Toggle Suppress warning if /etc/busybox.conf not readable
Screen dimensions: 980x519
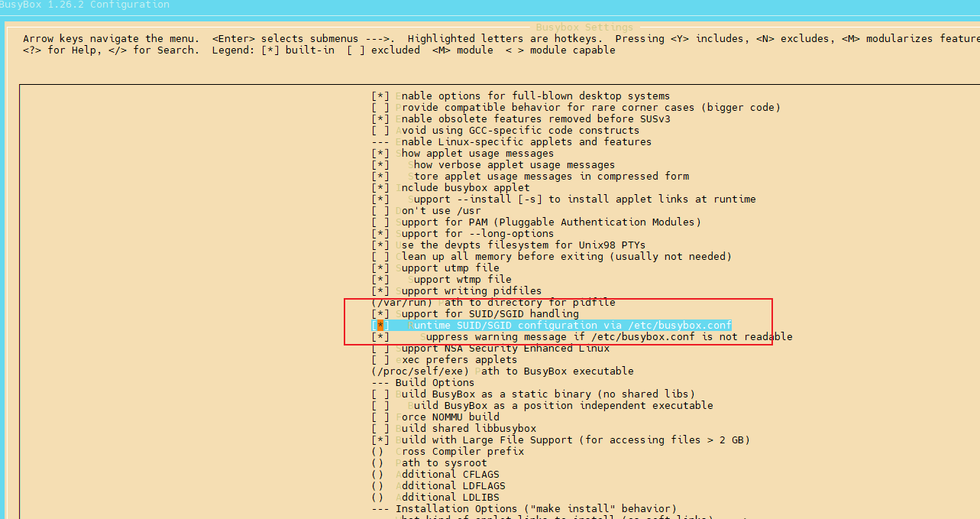pyautogui.click(x=582, y=336)
